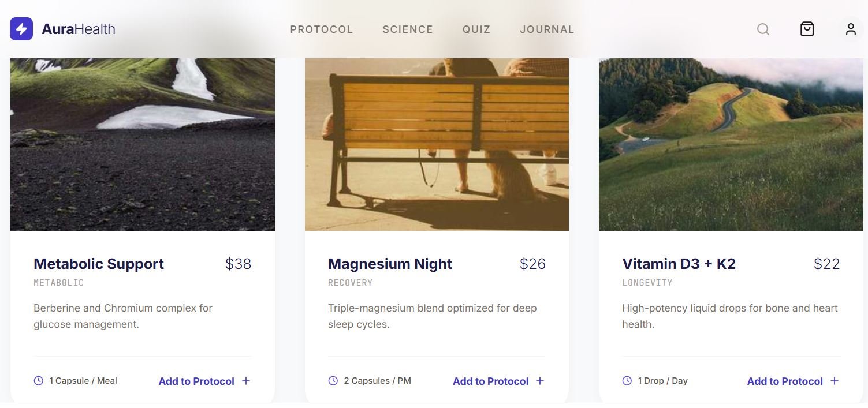The width and height of the screenshot is (868, 408).
Task: Click the clock icon beside 1 Drop / Day
Action: click(x=627, y=380)
